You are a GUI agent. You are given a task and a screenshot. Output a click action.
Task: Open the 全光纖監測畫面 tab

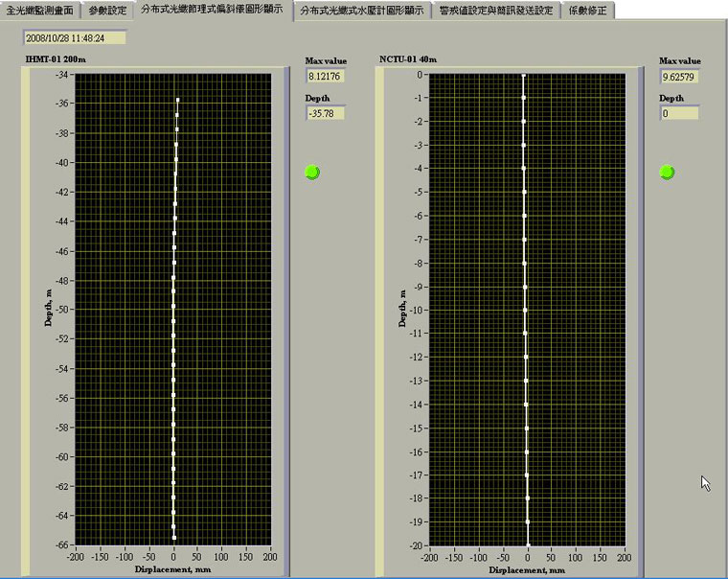(39, 11)
